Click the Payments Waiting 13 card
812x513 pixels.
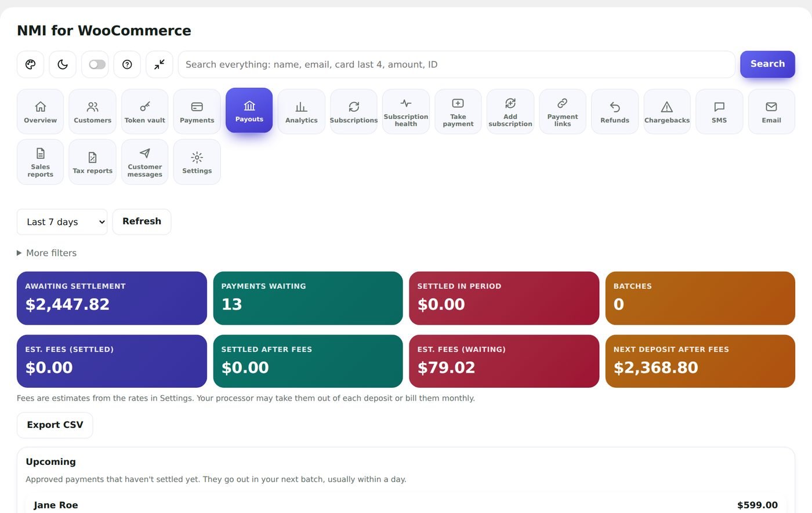308,298
